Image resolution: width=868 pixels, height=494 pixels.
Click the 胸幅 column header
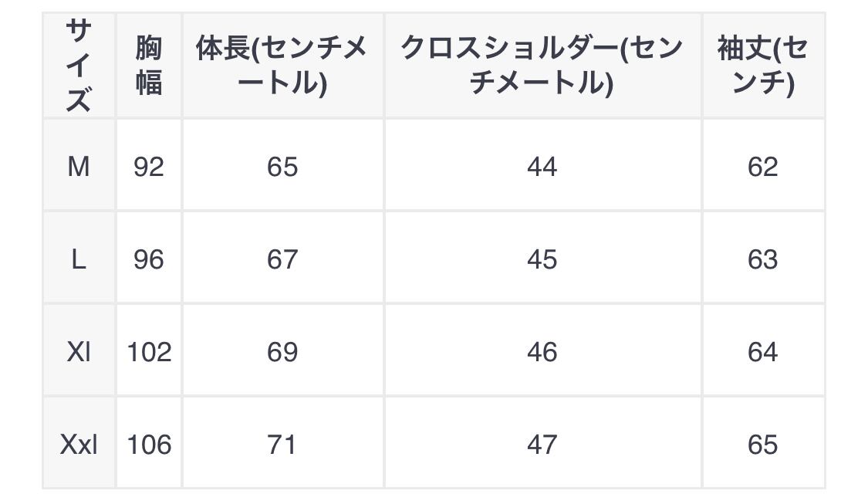[148, 66]
